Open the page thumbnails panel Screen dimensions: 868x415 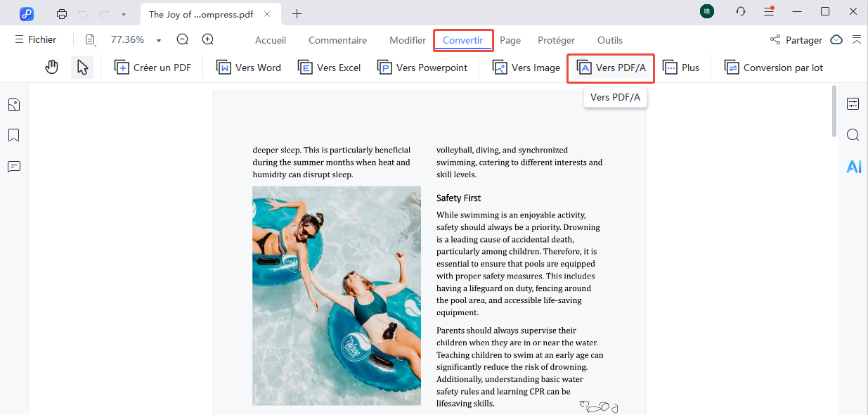(x=13, y=104)
